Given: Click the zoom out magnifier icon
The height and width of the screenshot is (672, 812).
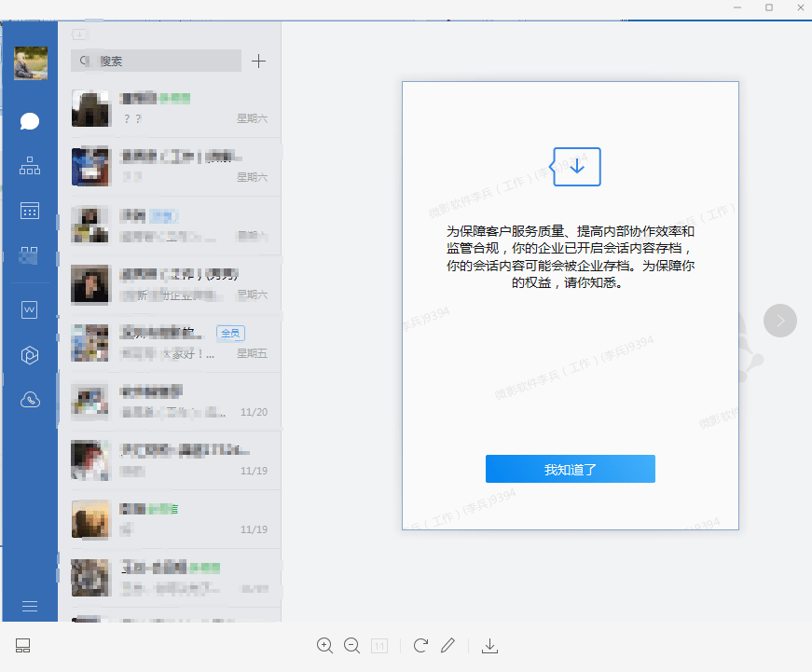Looking at the screenshot, I should (x=352, y=646).
